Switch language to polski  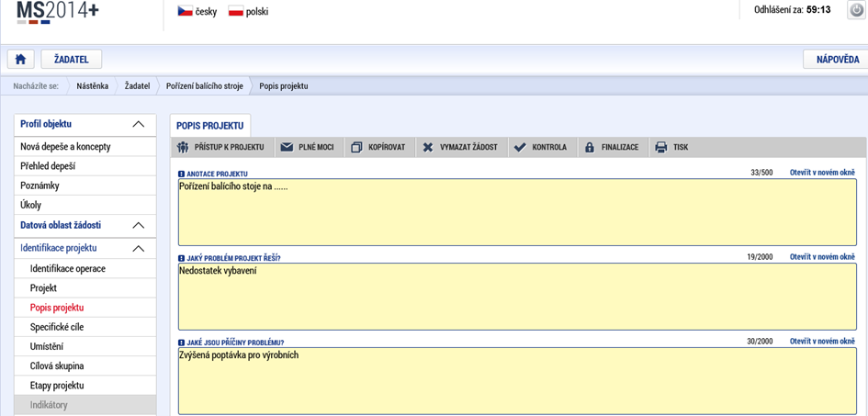coord(257,11)
